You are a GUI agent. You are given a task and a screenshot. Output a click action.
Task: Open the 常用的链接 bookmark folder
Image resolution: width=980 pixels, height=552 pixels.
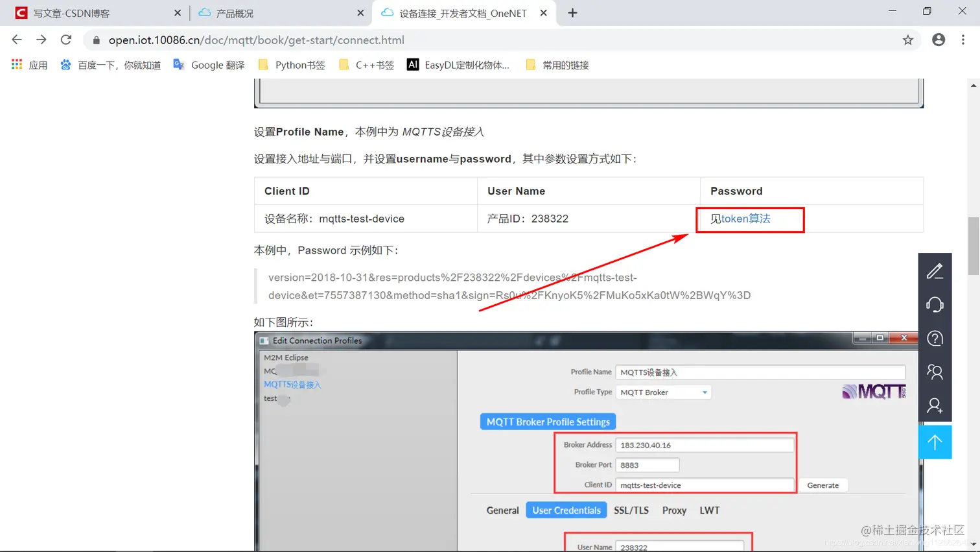557,65
